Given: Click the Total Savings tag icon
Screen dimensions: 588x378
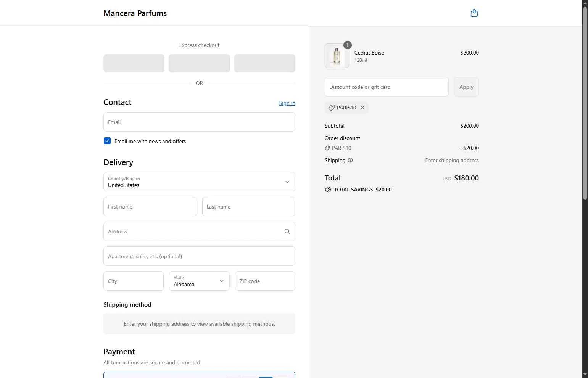Looking at the screenshot, I should (328, 190).
